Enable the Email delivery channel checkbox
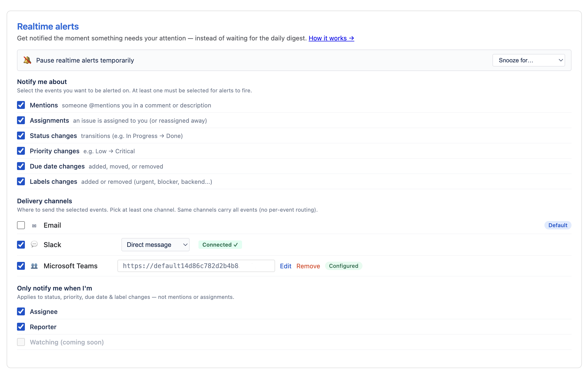Screen dimensions: 588x375 coord(21,225)
